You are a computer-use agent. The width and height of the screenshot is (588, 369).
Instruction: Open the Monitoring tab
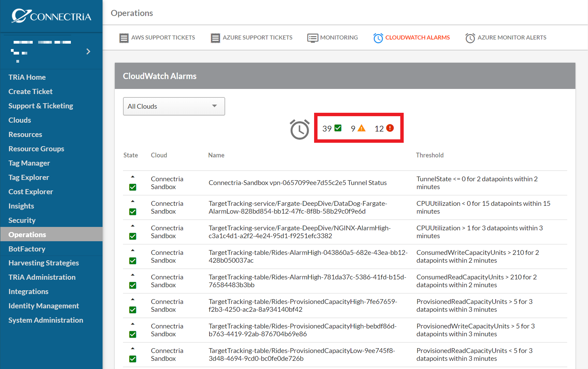coord(332,37)
